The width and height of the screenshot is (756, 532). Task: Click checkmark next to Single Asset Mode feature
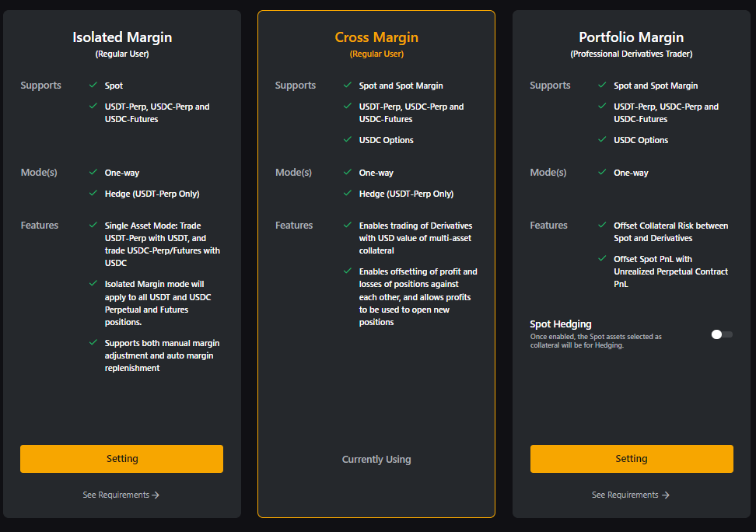pos(93,225)
